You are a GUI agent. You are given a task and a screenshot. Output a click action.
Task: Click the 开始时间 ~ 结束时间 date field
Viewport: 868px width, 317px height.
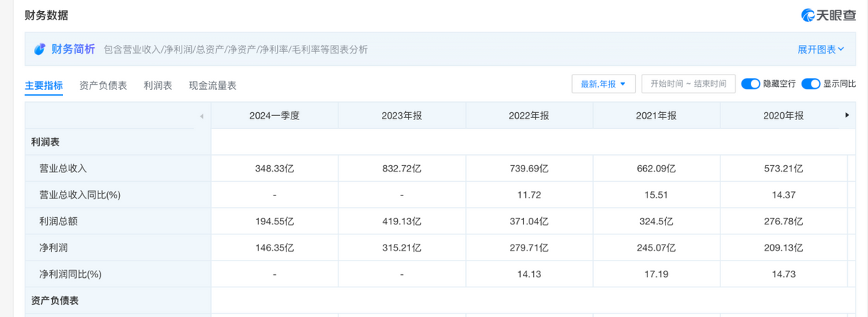click(x=688, y=84)
